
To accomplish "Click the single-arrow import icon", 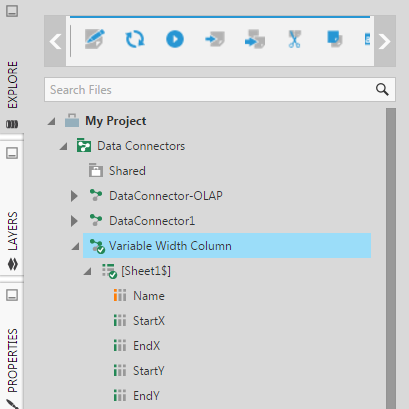I will [215, 39].
